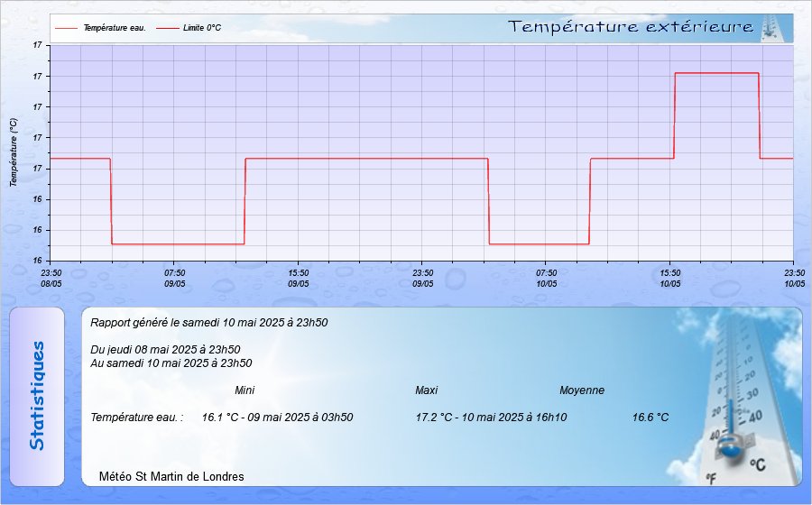Screen dimensions: 812x505
Task: Click the thermometer icon beside the chart title
Action: tap(771, 28)
